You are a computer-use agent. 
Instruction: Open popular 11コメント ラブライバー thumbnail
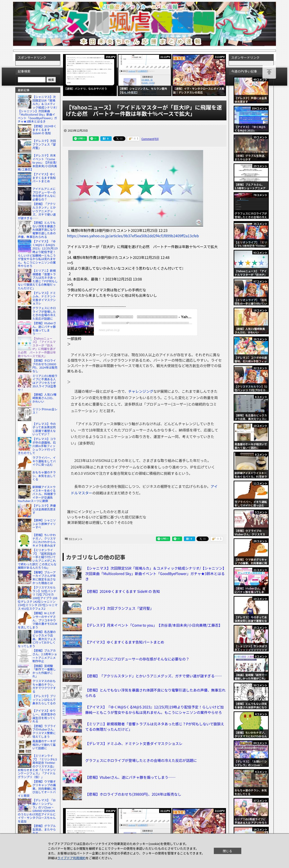click(x=251, y=494)
